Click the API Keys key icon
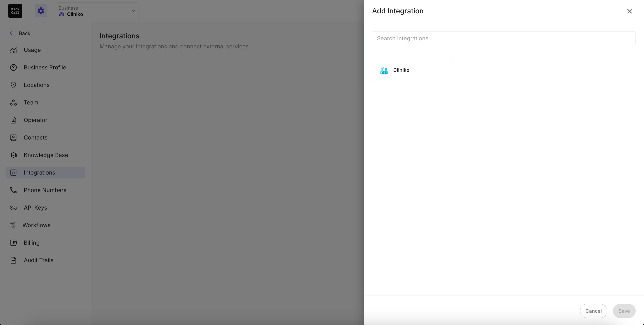This screenshot has height=325, width=644. pos(14,207)
